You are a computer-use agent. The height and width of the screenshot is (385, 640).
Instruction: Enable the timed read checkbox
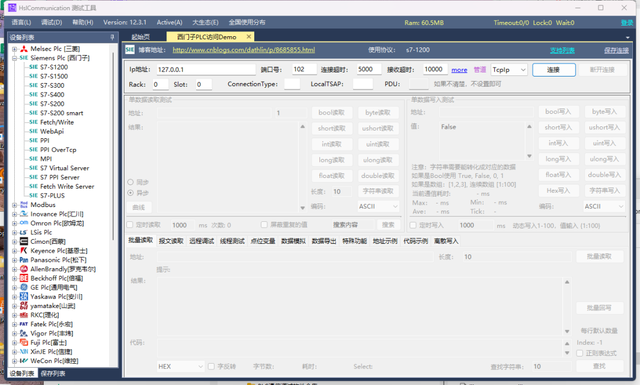(130, 225)
